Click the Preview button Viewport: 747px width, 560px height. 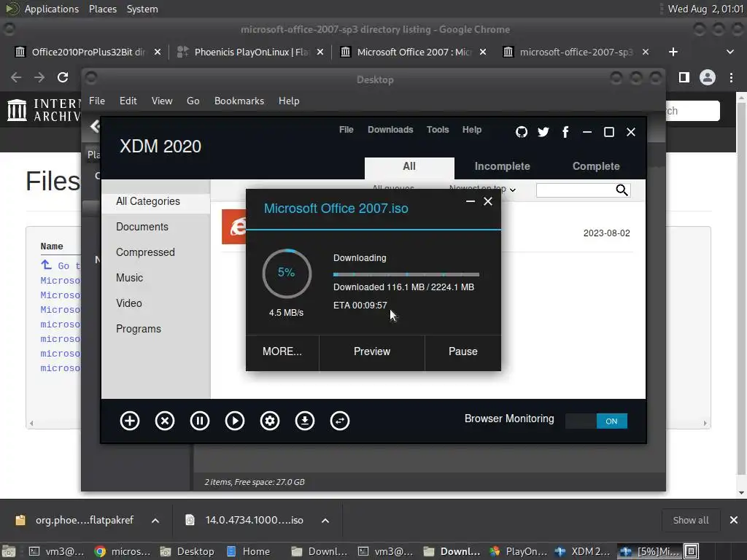tap(372, 352)
